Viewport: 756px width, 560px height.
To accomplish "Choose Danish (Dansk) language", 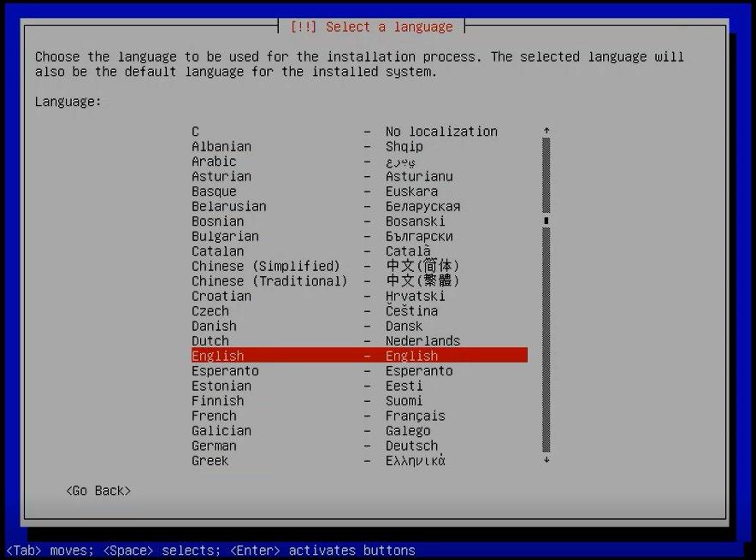I will 359,326.
